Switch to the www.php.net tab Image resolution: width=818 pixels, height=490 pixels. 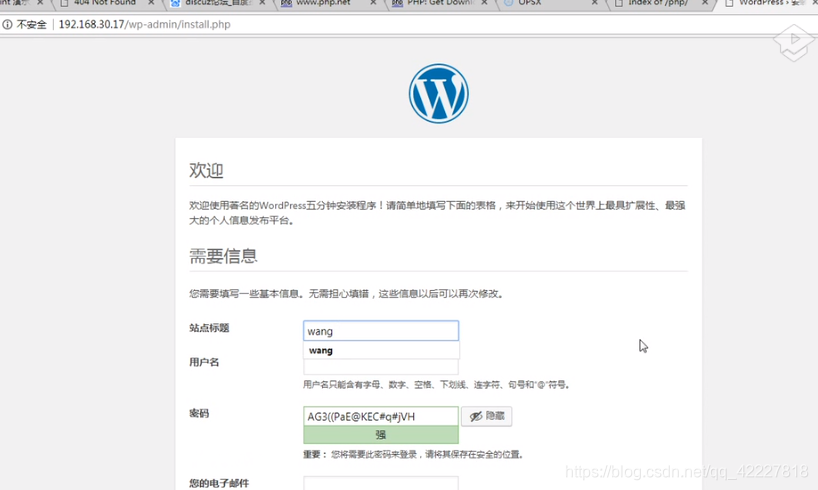pyautogui.click(x=323, y=3)
